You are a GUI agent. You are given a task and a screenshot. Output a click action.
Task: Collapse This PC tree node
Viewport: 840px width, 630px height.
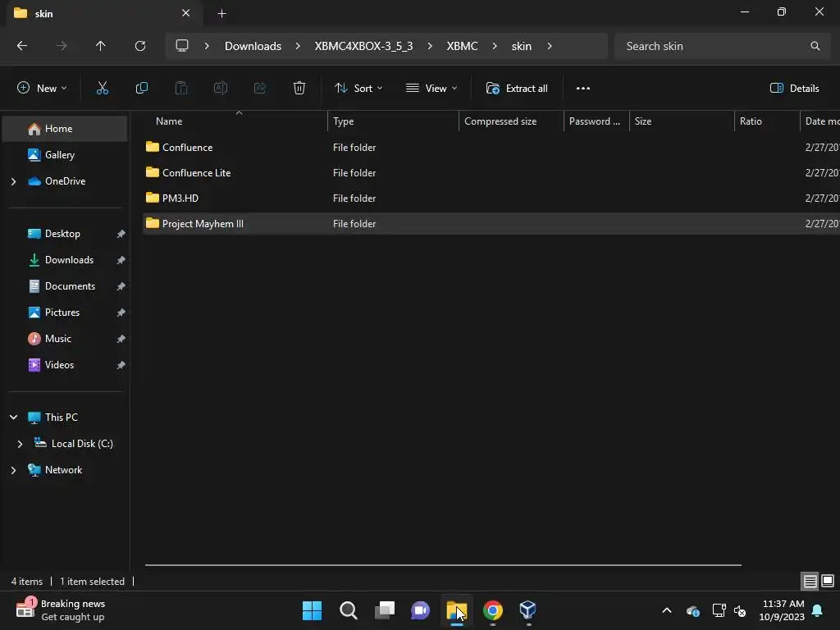pos(13,418)
